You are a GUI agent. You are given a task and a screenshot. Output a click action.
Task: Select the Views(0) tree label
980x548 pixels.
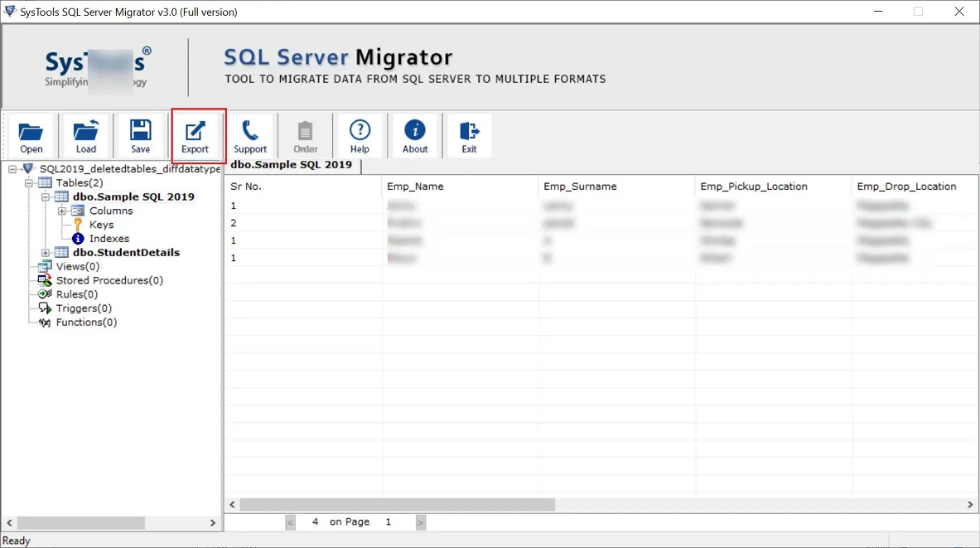[x=78, y=266]
